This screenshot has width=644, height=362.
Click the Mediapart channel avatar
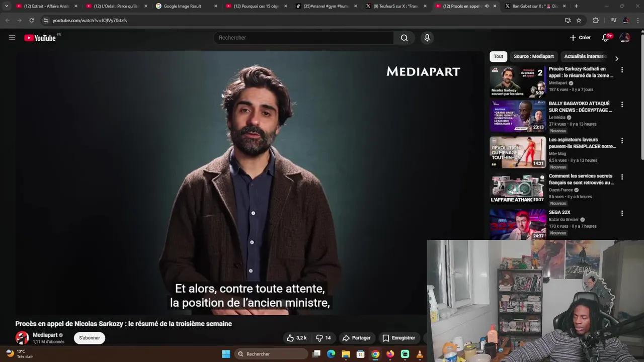click(22, 338)
